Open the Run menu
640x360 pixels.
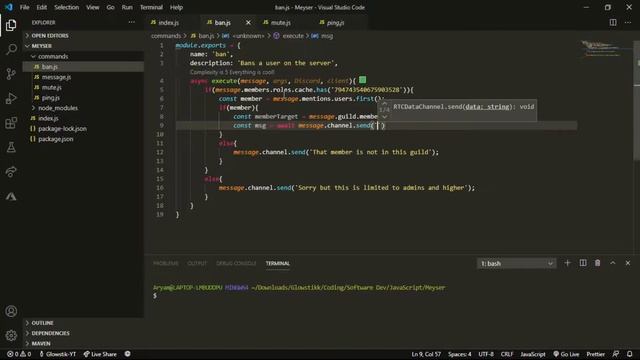[127, 7]
